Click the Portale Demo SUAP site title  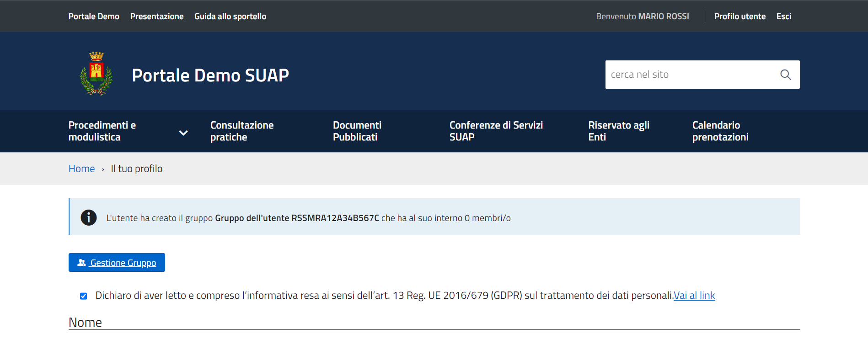pyautogui.click(x=210, y=76)
